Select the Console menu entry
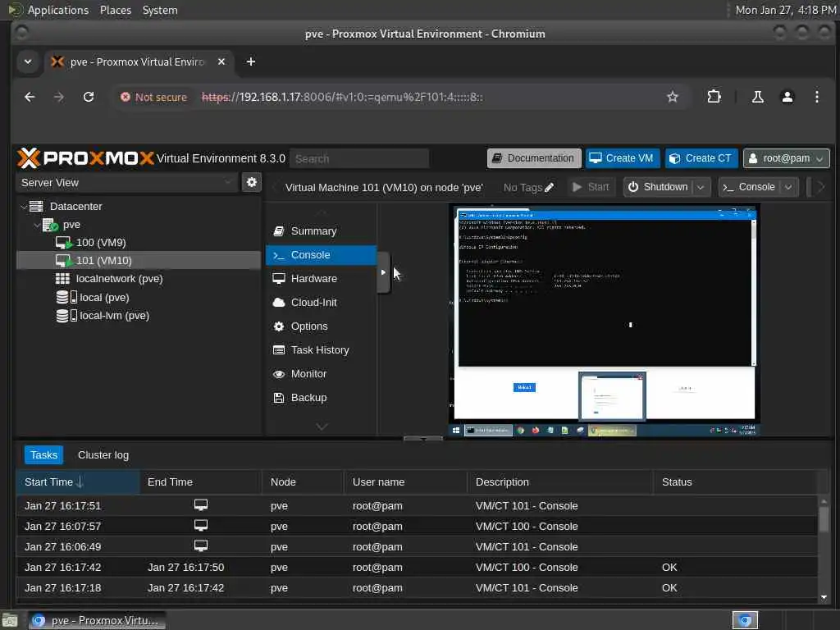This screenshot has height=630, width=840. coord(321,255)
